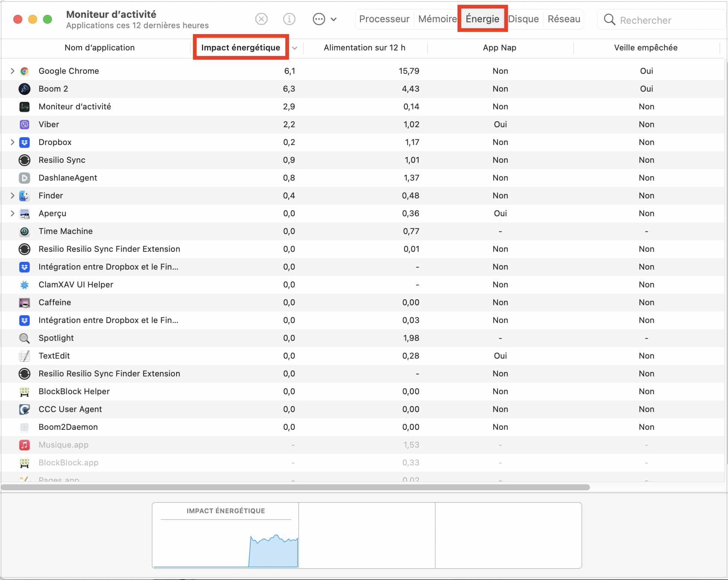This screenshot has width=728, height=580.
Task: Open the Réseau tab
Action: [x=564, y=19]
